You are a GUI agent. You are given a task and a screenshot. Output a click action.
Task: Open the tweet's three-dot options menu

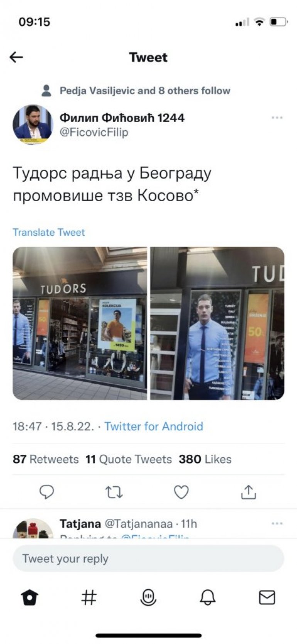point(277,117)
